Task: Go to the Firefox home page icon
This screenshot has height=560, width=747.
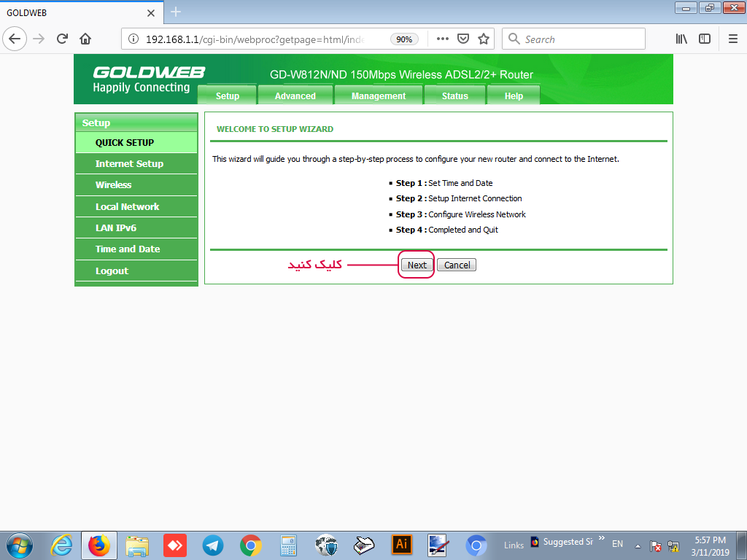Action: [x=85, y=39]
